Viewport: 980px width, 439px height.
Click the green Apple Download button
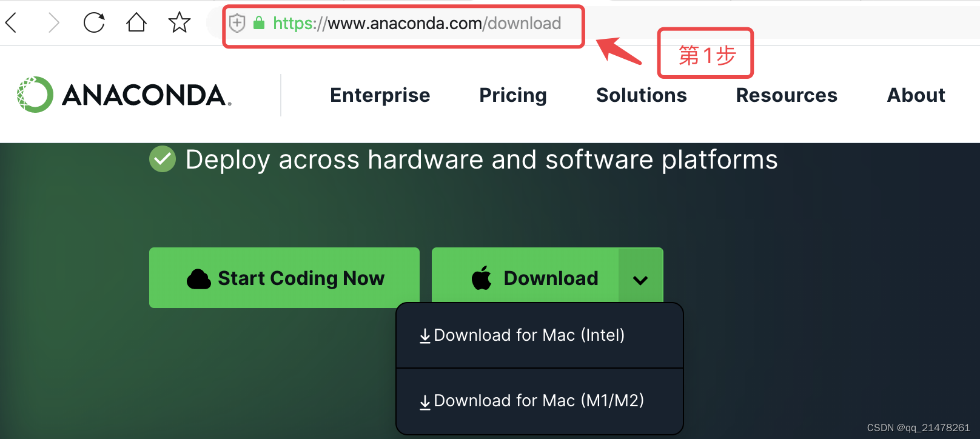[525, 278]
